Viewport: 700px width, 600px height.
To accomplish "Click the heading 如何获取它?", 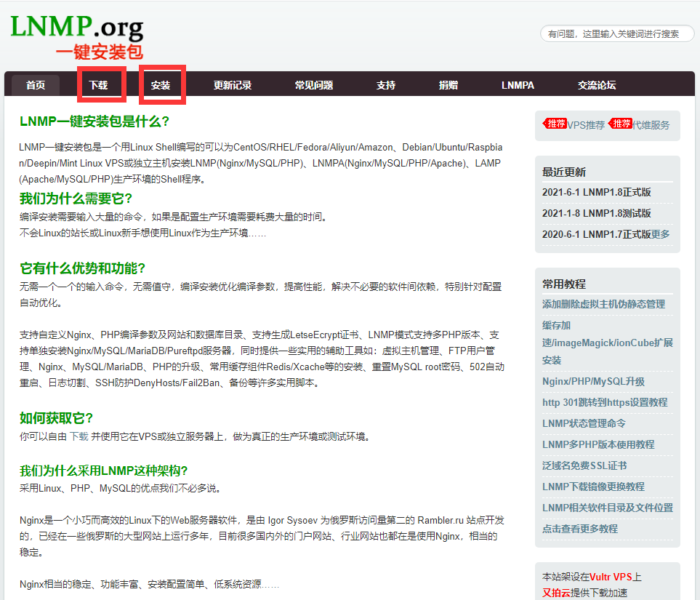I will [56, 418].
